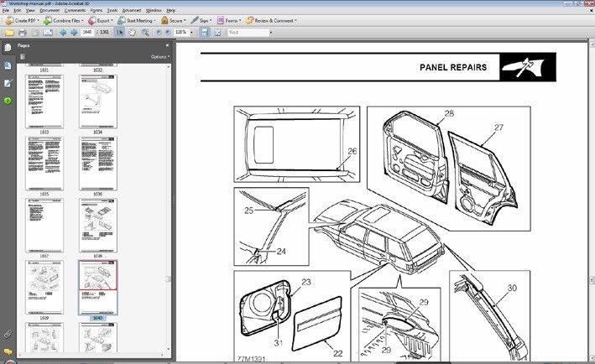Click the Email envelope icon

[48, 33]
